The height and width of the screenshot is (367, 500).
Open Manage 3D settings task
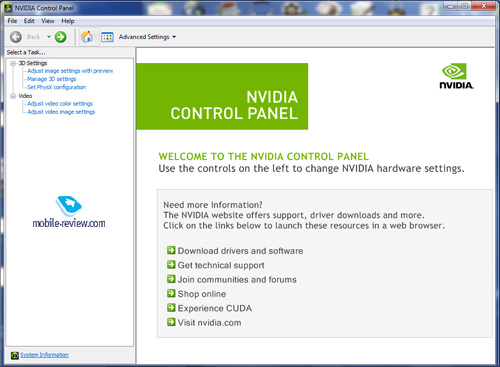click(52, 79)
